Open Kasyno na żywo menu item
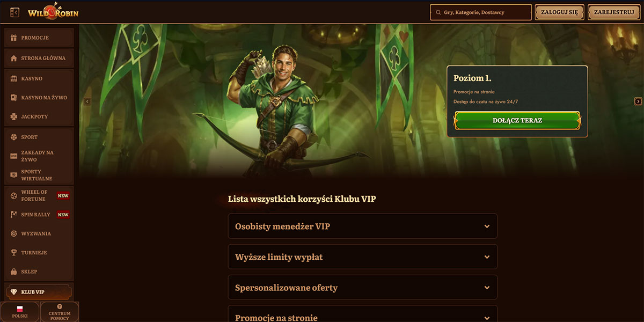 coord(39,98)
